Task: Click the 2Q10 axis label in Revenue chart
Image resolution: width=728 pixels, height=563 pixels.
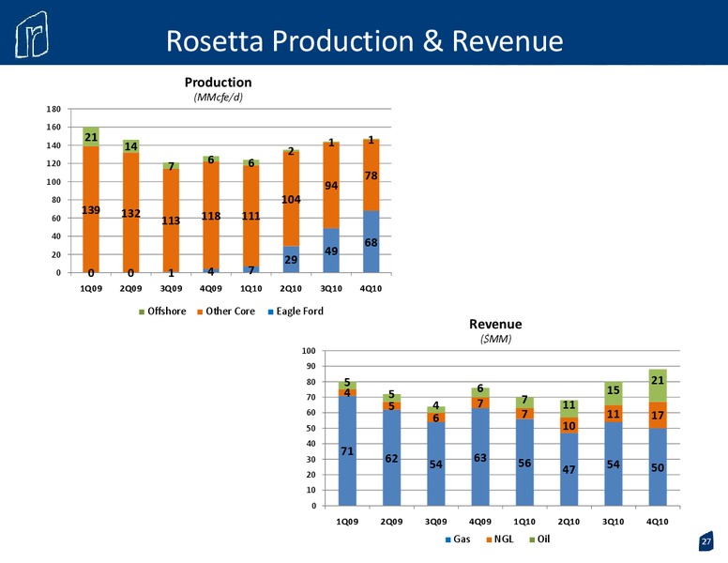Action: [569, 522]
